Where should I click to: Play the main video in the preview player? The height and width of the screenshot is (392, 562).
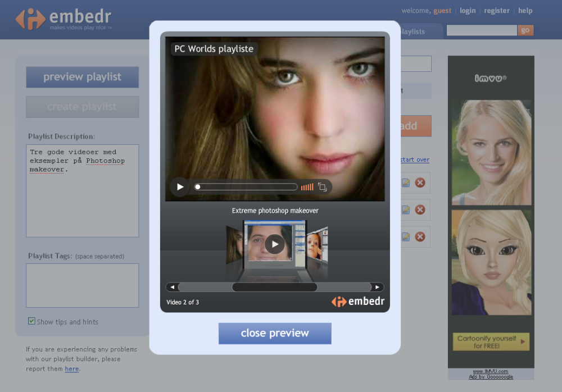180,187
